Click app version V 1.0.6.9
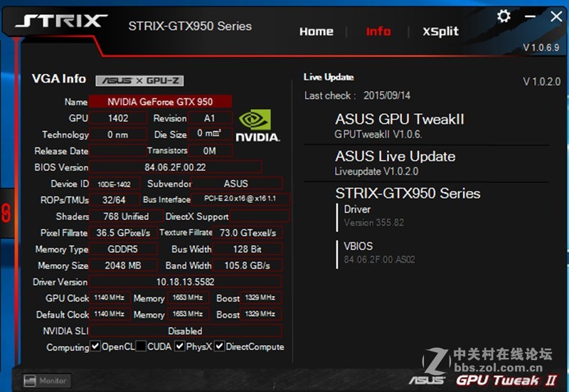Screen dimensions: 569x392 (x=541, y=48)
